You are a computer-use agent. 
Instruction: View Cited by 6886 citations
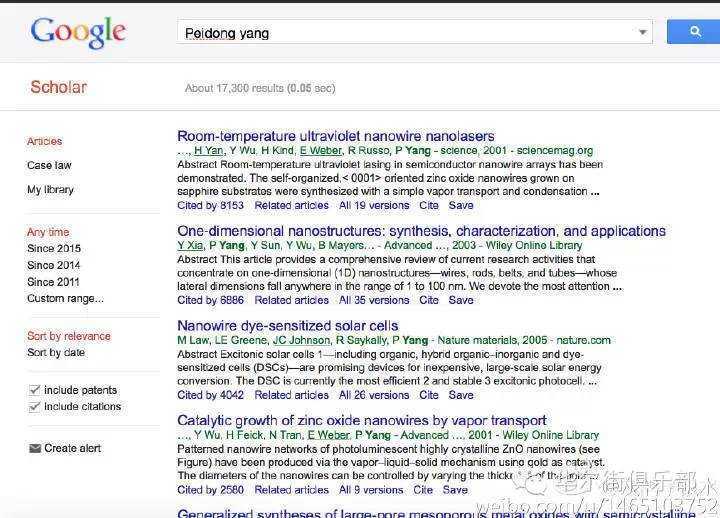[x=210, y=300]
